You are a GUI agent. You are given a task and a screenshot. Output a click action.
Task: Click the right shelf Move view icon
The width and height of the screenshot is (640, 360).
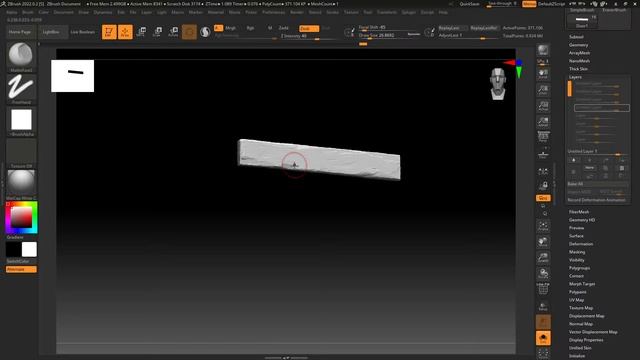pos(543,242)
